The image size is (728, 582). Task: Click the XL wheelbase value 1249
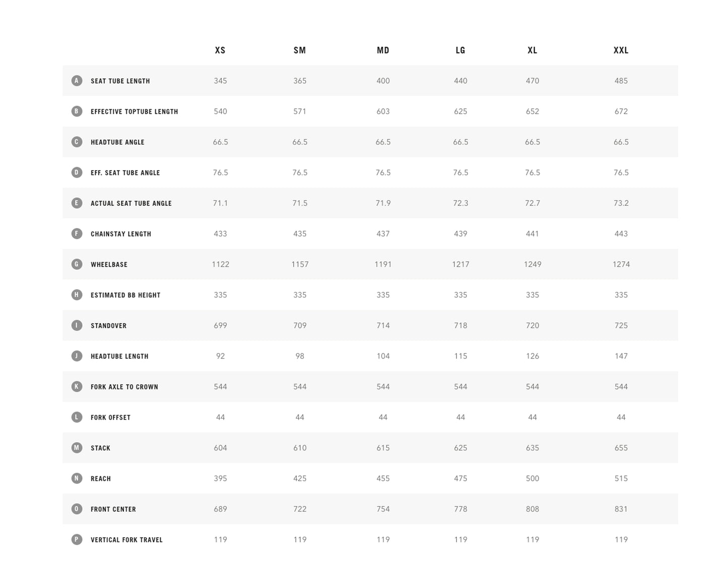[533, 264]
